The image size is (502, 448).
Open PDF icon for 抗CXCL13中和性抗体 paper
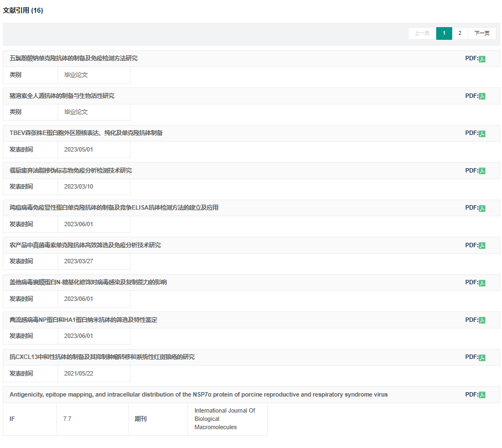coord(482,357)
